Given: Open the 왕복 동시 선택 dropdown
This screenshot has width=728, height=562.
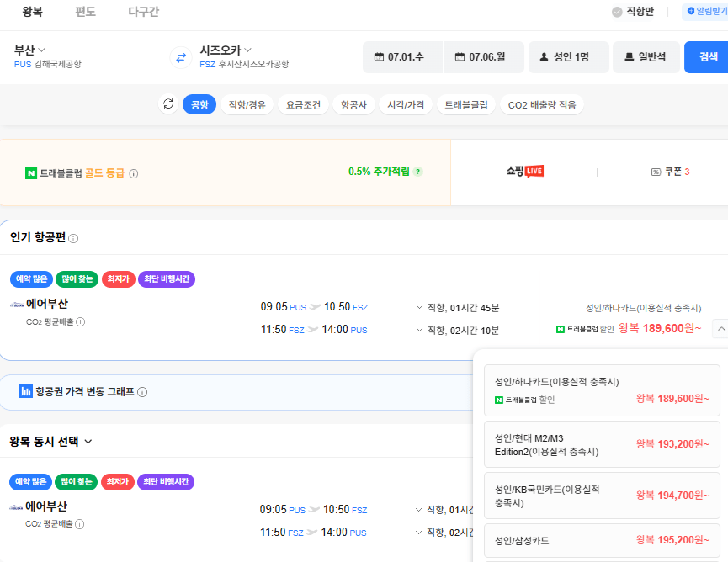Looking at the screenshot, I should point(51,442).
